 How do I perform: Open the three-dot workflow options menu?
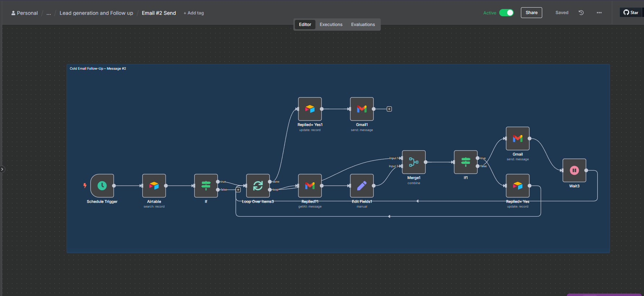599,13
